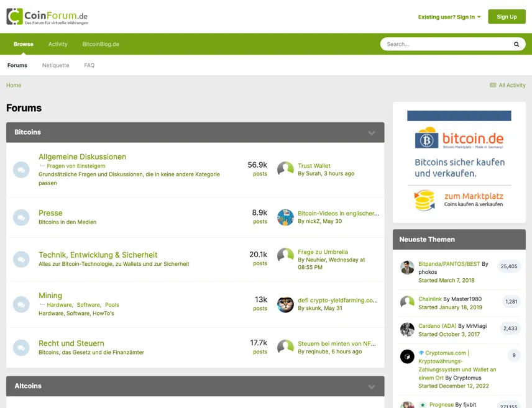Open the Activity menu tab
Screen dimensions: 532x408
(x=58, y=44)
